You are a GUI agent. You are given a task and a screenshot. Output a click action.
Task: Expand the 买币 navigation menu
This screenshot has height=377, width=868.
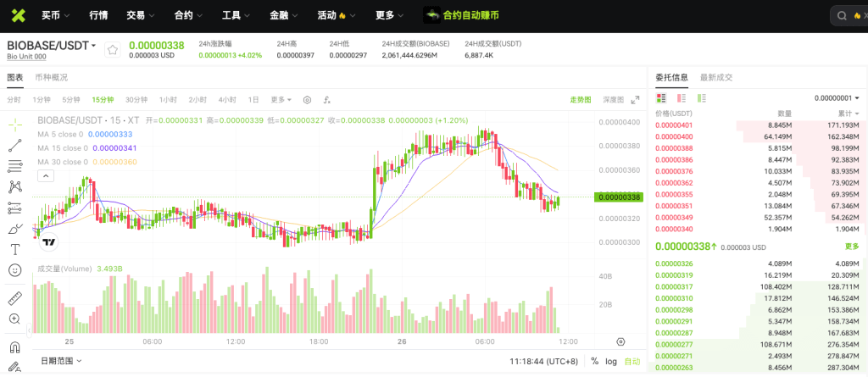[55, 15]
